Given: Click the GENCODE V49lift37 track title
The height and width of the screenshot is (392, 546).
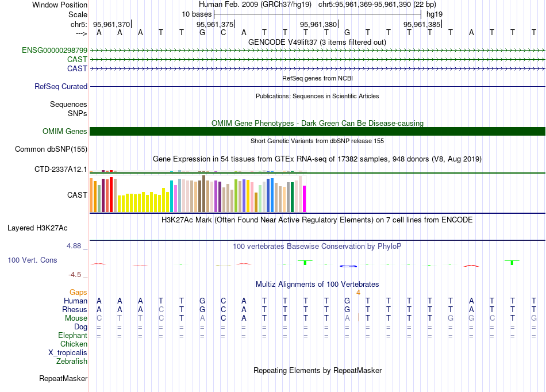Looking at the screenshot, I should click(x=317, y=42).
